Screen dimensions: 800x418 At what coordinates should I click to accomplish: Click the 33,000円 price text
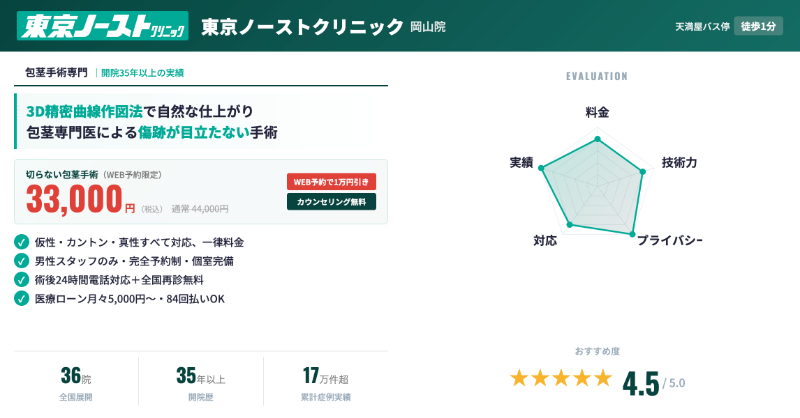coord(80,199)
